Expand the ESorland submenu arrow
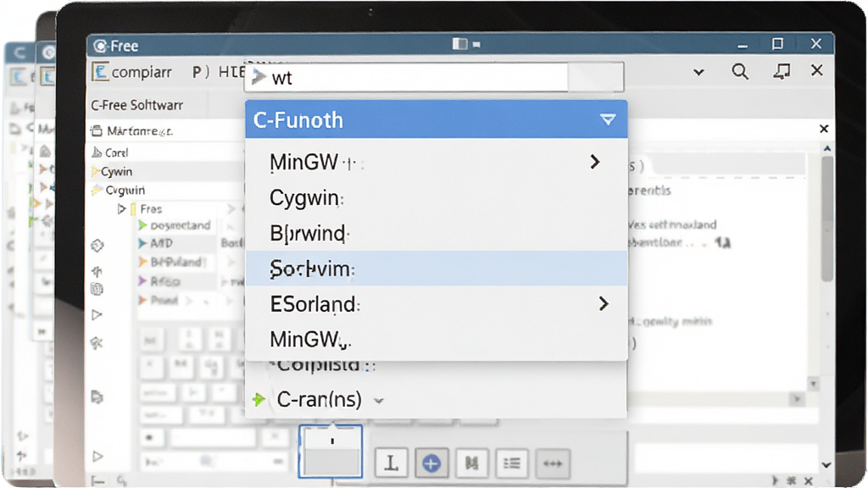Viewport: 868px width, 488px height. point(604,304)
